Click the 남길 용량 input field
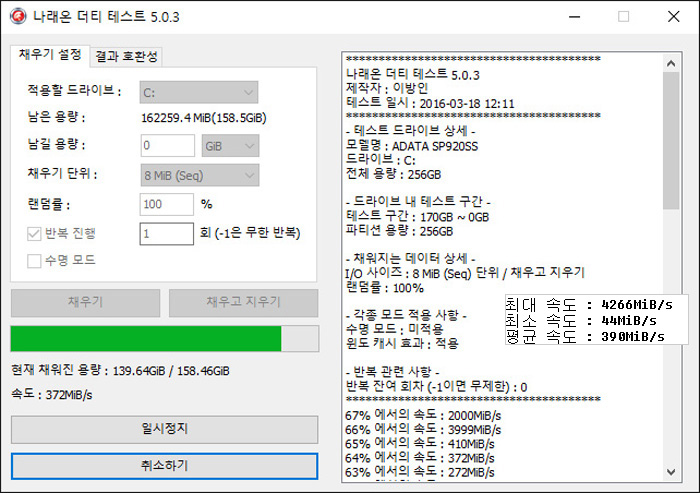Viewport: 700px width, 493px height. click(166, 146)
